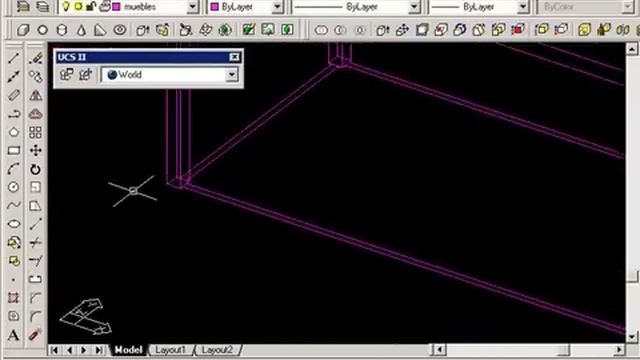Click Move UCS Origin in UCS II

85,74
